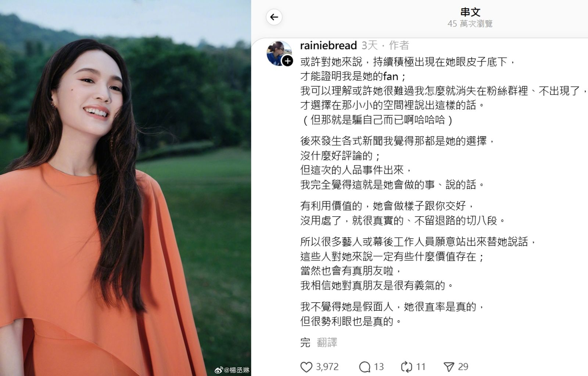This screenshot has width=588, height=376.
Task: Open rainiebread profile picture
Action: [x=279, y=53]
